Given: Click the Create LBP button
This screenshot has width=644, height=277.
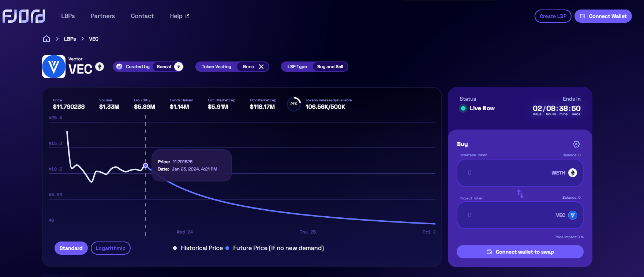Looking at the screenshot, I should (x=553, y=16).
